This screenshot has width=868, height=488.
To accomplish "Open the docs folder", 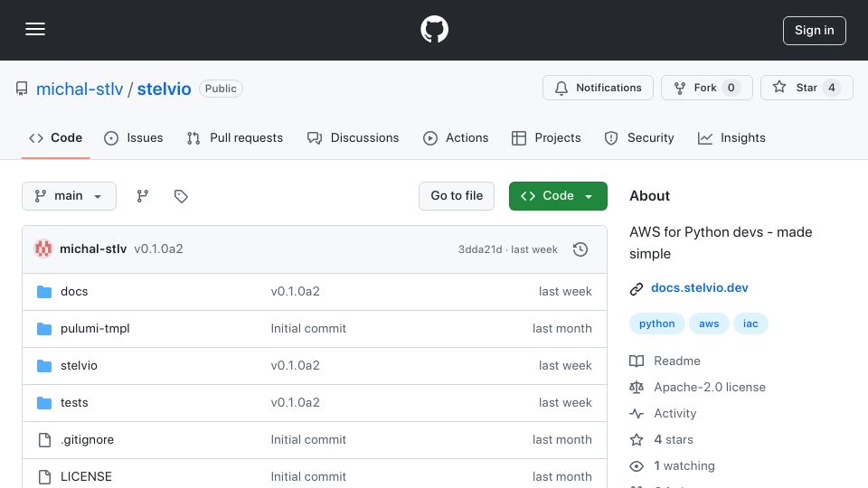I will click(x=74, y=292).
